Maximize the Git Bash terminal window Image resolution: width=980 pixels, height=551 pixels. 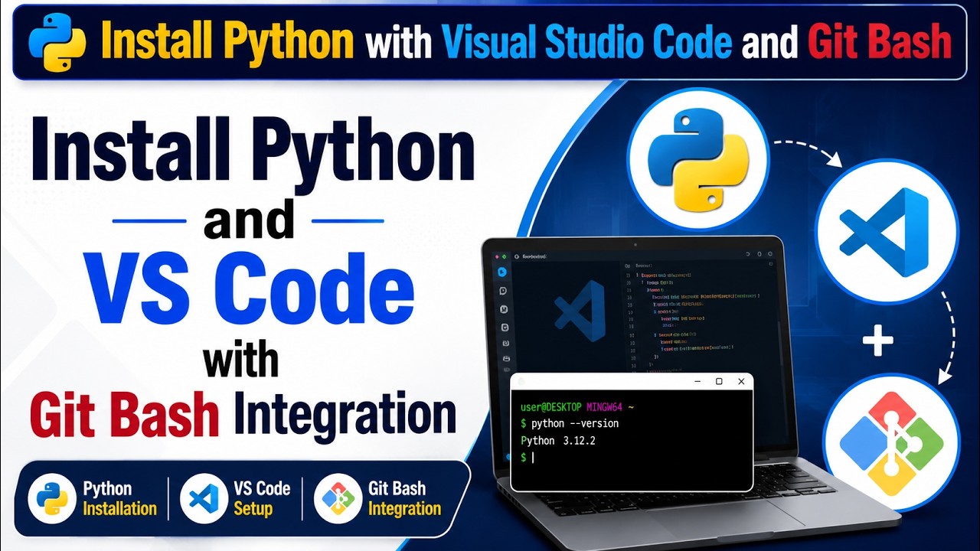pyautogui.click(x=719, y=381)
